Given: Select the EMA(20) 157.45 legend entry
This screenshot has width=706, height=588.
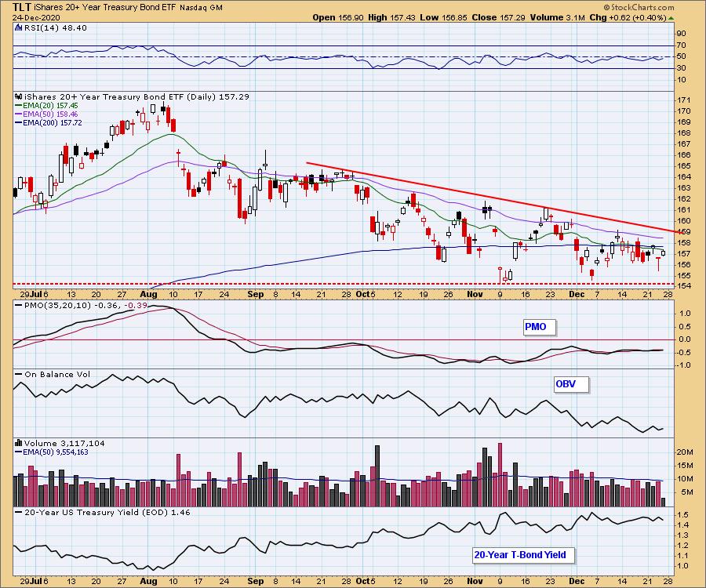Looking at the screenshot, I should 46,105.
